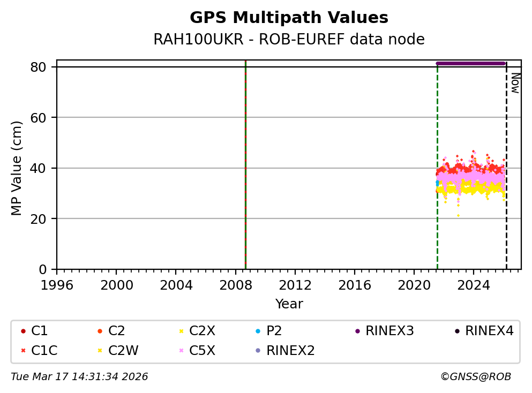Click the timestamp text at bottom left
The width and height of the screenshot is (532, 393).
click(x=79, y=377)
